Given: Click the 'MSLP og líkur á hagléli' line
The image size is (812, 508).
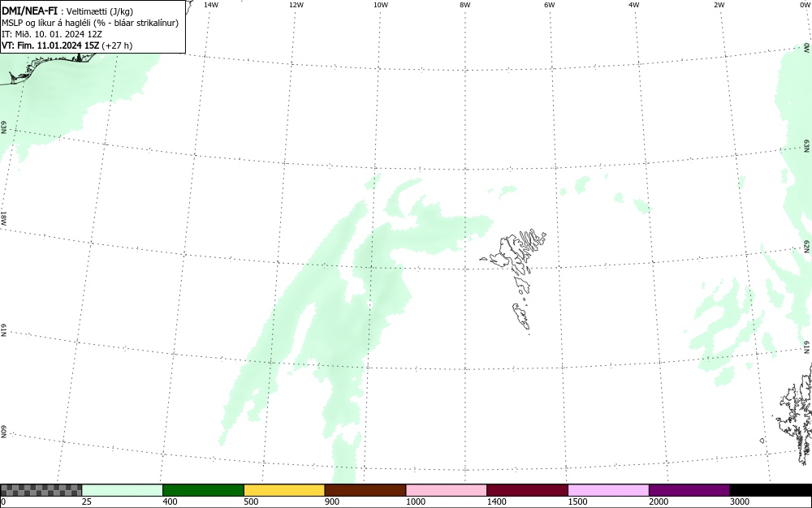Looking at the screenshot, I should point(90,23).
